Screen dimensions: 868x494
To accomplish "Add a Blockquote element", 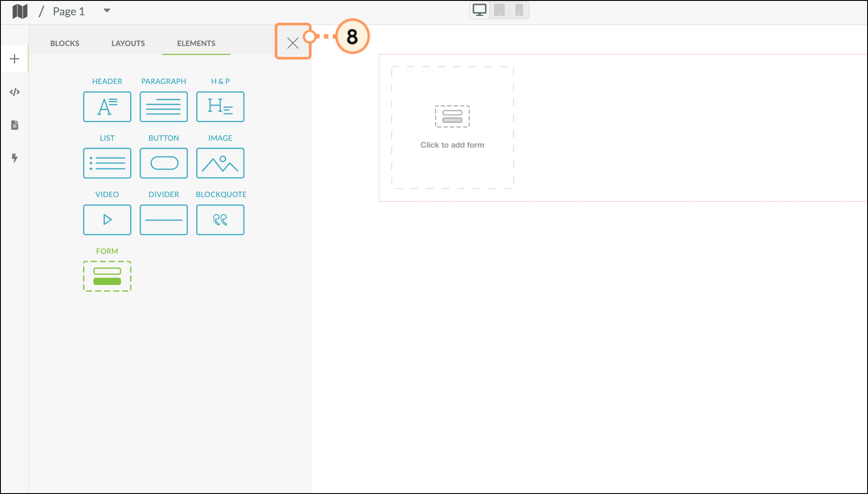I will [x=220, y=219].
